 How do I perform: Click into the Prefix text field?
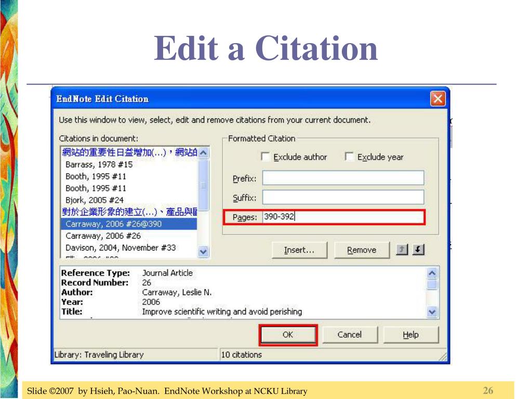(x=343, y=178)
